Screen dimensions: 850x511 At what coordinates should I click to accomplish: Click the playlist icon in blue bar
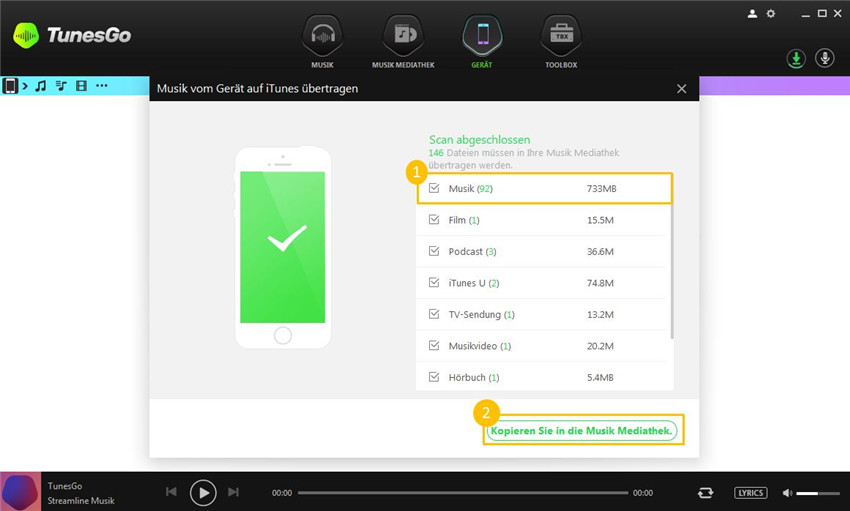point(61,86)
